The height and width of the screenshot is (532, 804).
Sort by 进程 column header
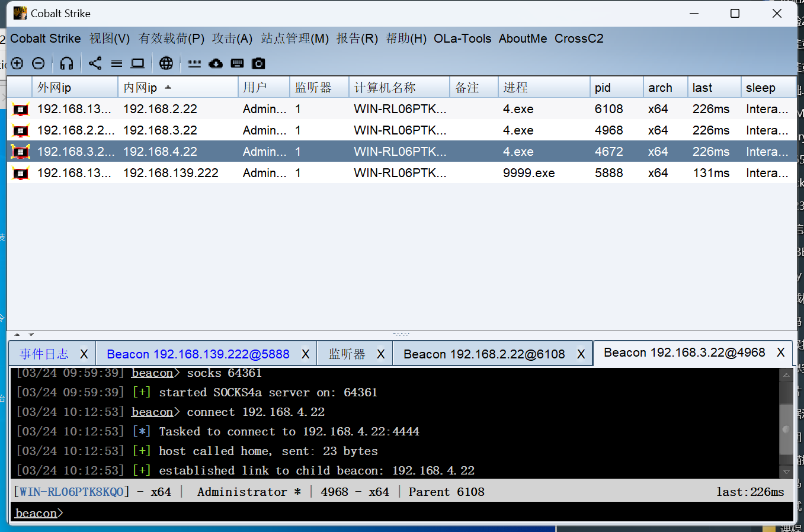(544, 88)
